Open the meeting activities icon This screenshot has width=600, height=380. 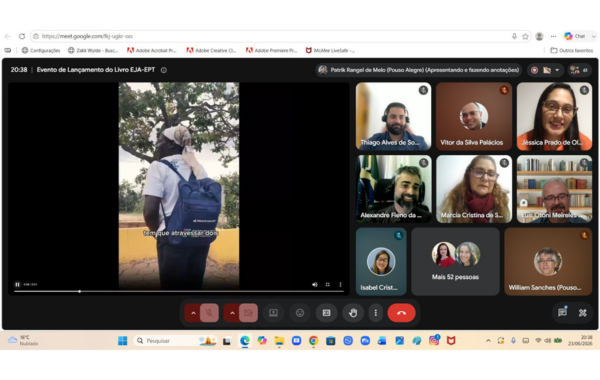click(583, 313)
